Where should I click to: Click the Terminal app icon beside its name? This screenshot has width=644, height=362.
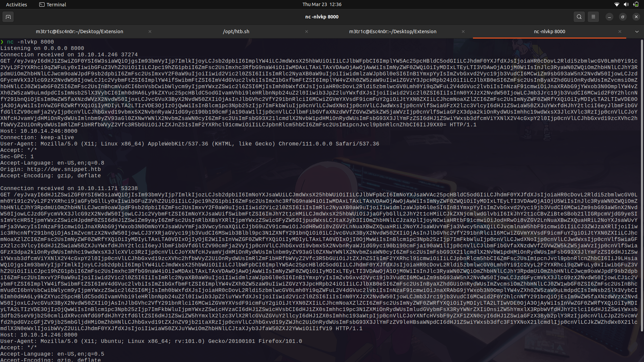click(42, 4)
